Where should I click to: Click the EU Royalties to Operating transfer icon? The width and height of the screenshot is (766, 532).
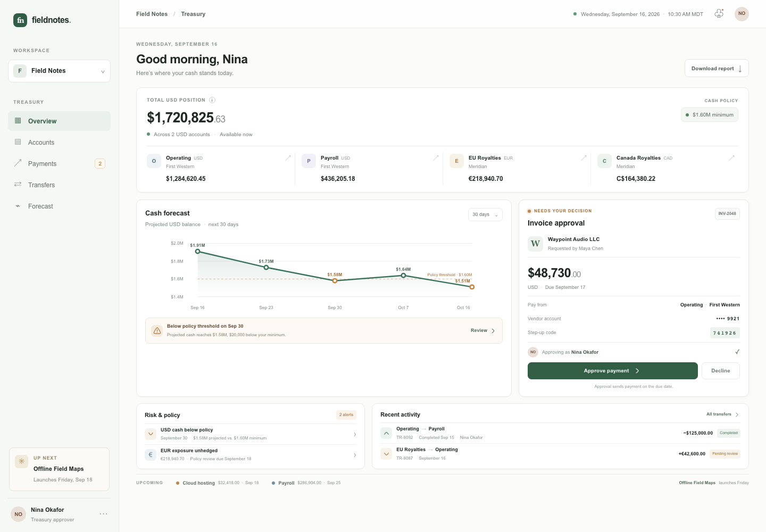point(386,454)
